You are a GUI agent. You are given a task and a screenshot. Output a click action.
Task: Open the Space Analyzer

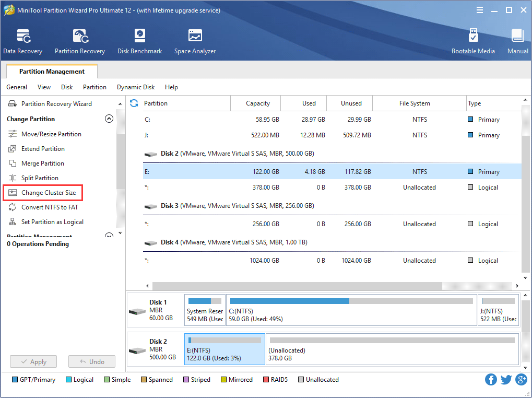click(x=194, y=41)
